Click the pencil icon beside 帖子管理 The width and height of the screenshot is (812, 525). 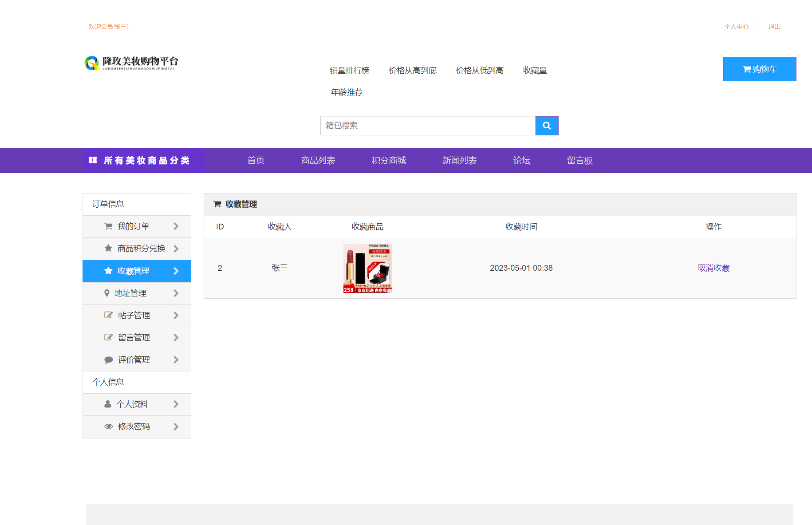click(x=108, y=315)
